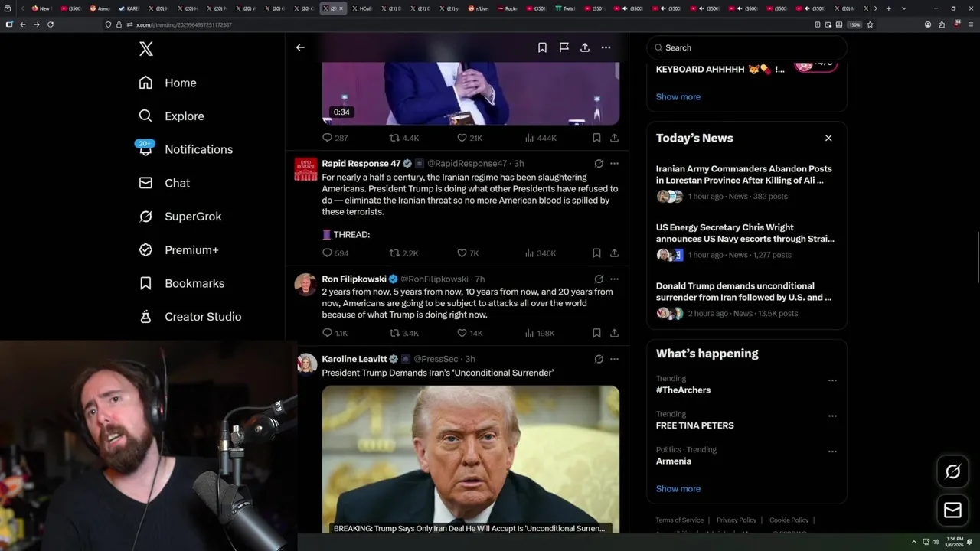Go to Home in sidebar
Screen dimensions: 980x551
(168, 83)
